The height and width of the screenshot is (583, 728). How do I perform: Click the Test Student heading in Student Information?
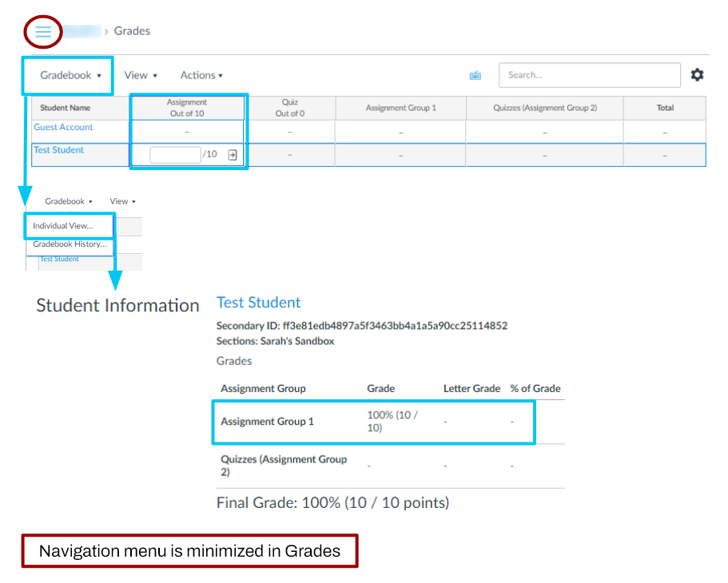[x=258, y=302]
